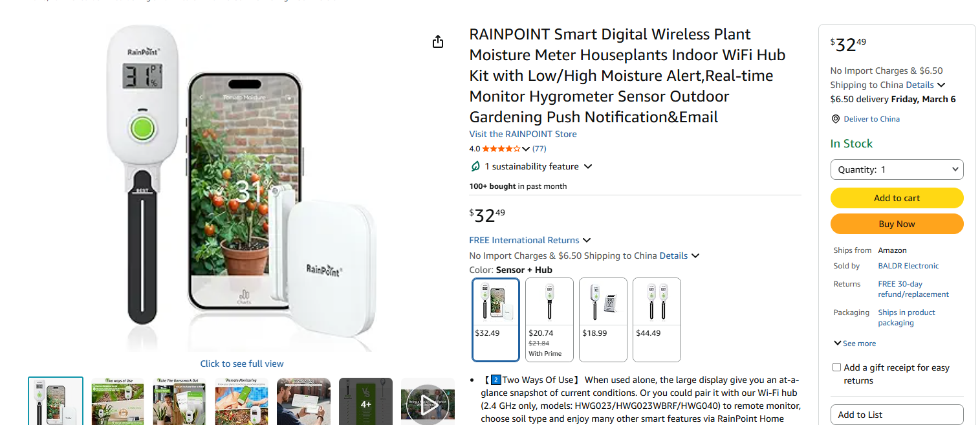
Task: Expand FREE International Returns dropdown
Action: click(587, 241)
